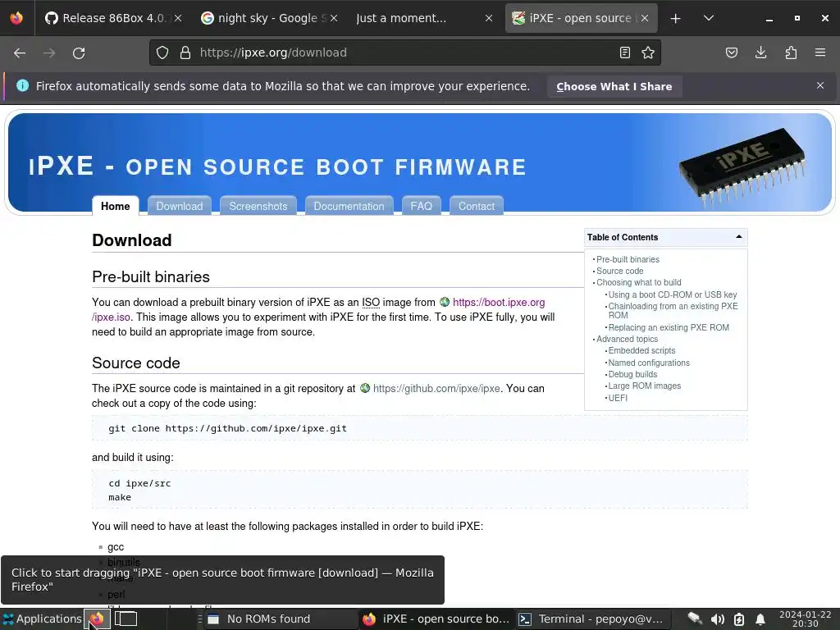Open the Contact navigation tab
Viewport: 840px width, 630px height.
477,206
